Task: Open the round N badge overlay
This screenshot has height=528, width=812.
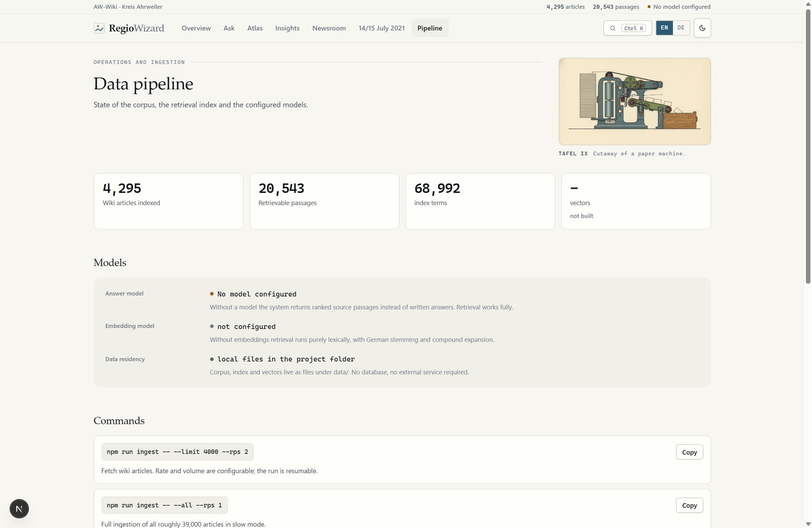Action: 19,509
